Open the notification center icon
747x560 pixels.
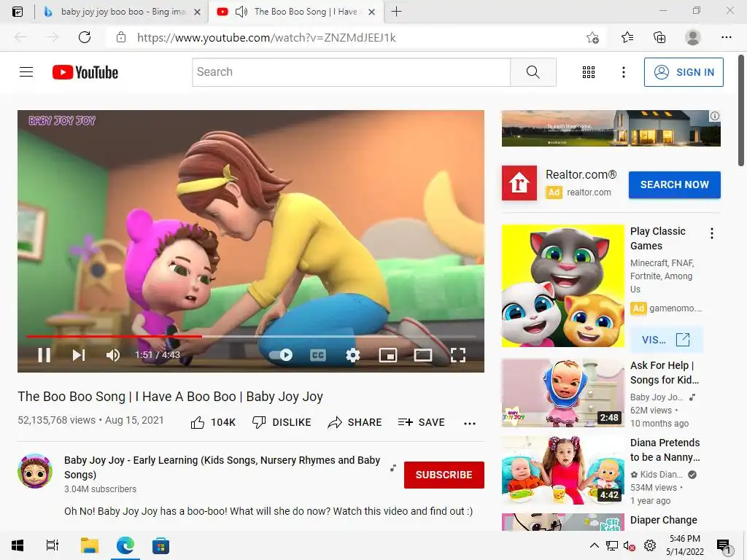(724, 546)
